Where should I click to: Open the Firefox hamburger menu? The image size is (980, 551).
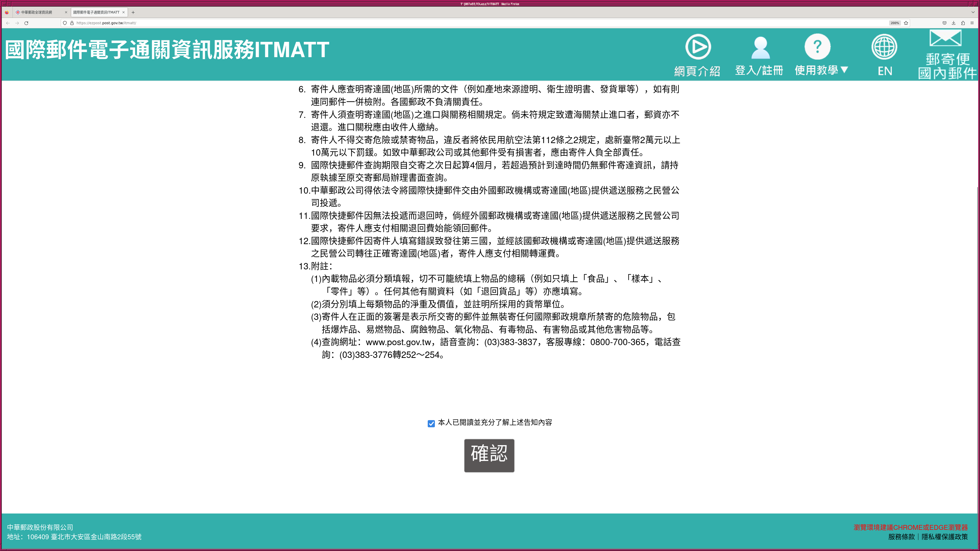tap(972, 23)
